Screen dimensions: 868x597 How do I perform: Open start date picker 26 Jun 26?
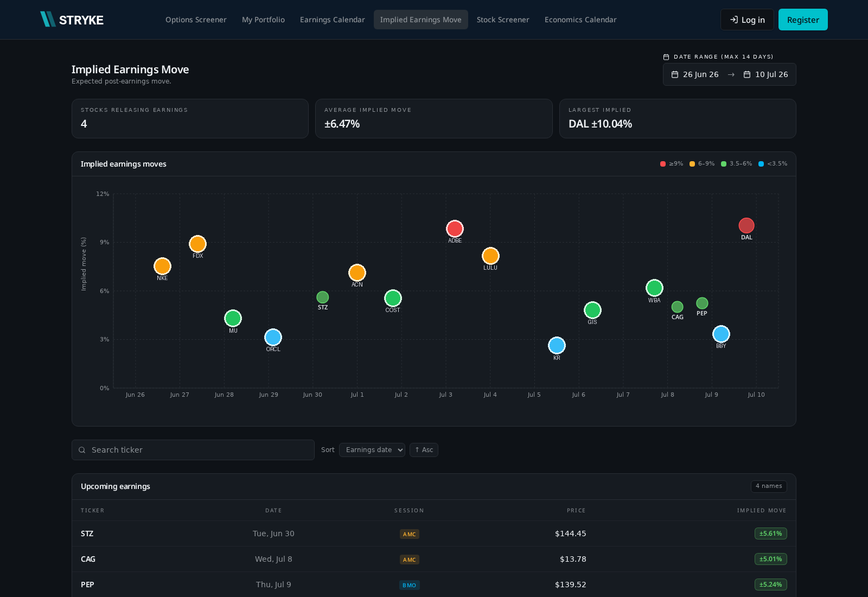point(695,74)
